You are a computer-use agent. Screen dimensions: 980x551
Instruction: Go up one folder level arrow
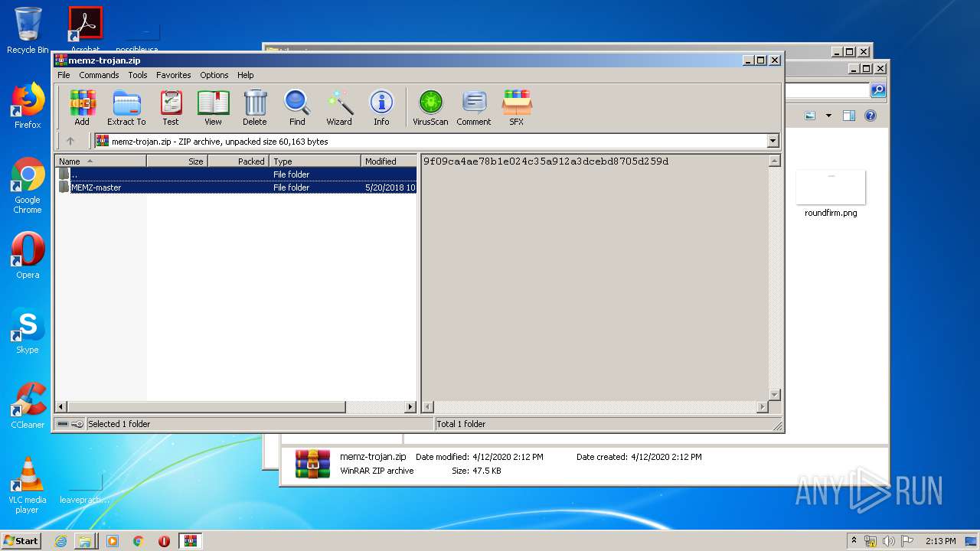(70, 141)
